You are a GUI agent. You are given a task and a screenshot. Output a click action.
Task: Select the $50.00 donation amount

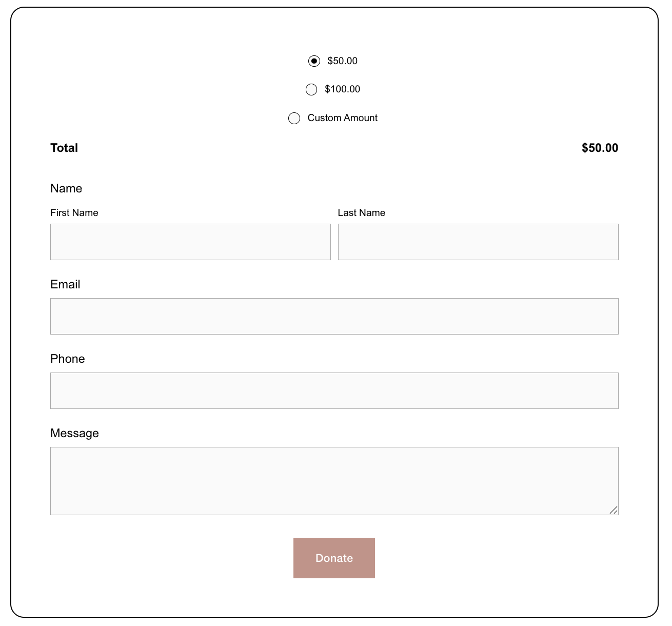[313, 61]
